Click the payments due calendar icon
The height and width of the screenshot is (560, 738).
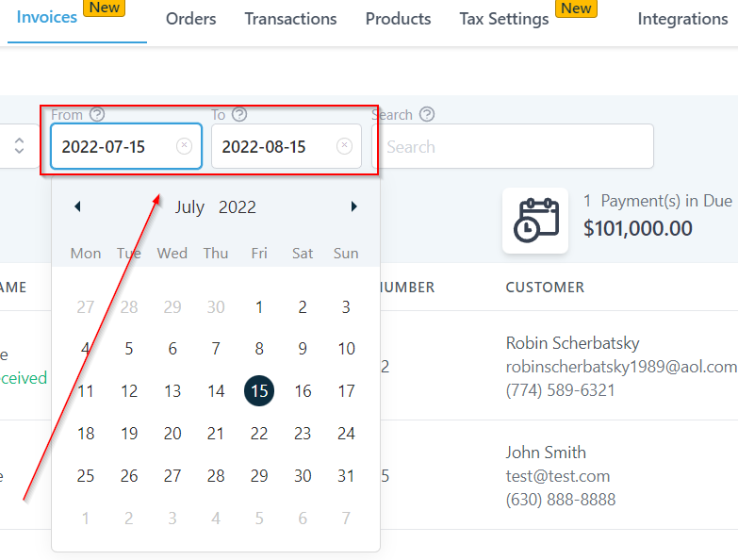pyautogui.click(x=535, y=220)
